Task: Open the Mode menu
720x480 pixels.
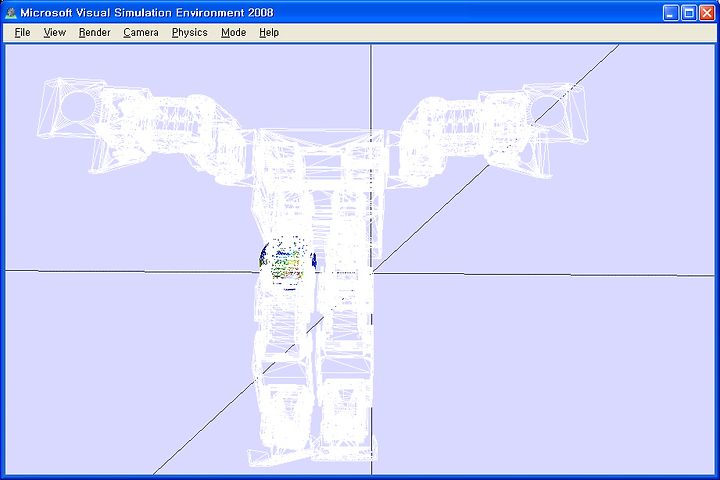Action: click(x=234, y=33)
